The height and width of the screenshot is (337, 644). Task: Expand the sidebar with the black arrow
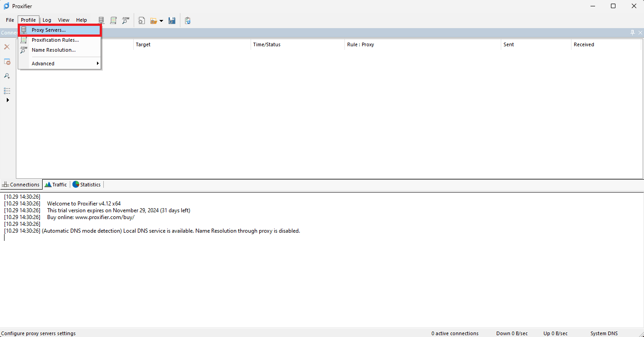(7, 100)
